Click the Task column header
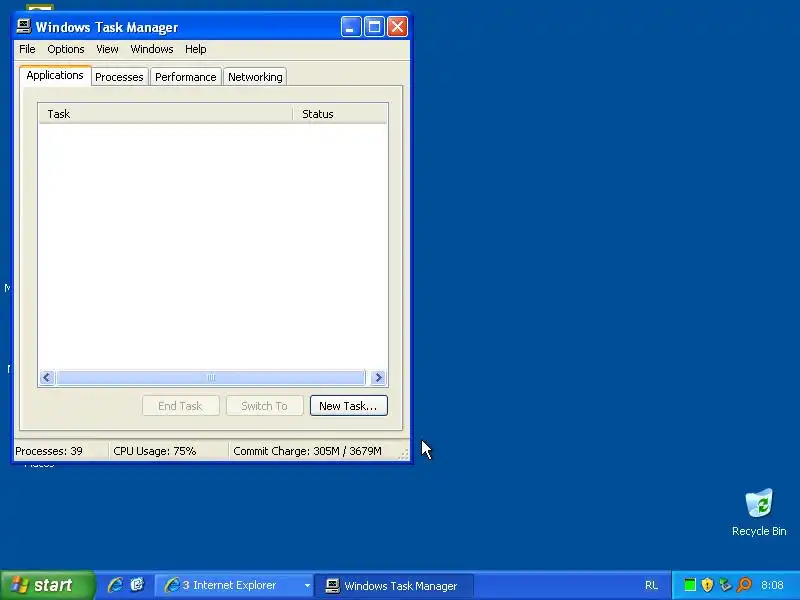800x600 pixels. pyautogui.click(x=165, y=114)
